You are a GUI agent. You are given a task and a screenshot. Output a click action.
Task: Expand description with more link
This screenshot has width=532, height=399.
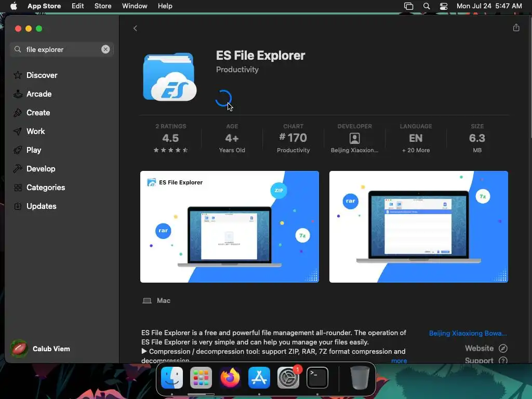click(399, 361)
